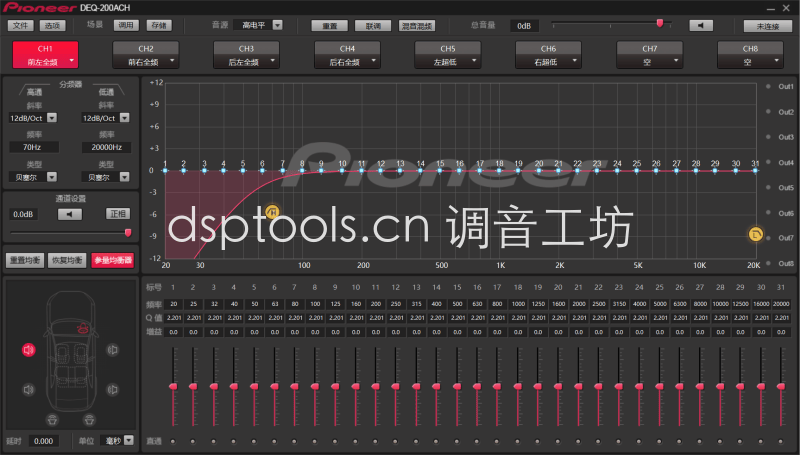Expand the CH5 左超低 assignment dropdown
The width and height of the screenshot is (800, 455).
point(474,61)
